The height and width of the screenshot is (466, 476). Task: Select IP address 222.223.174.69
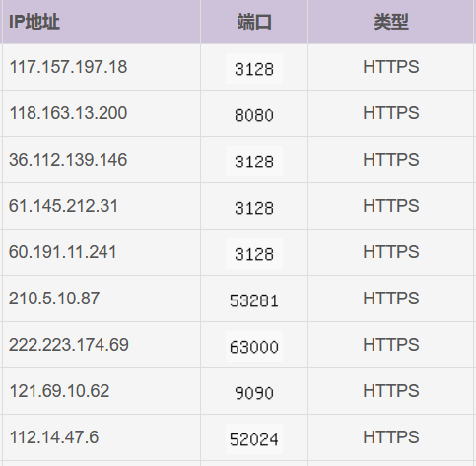click(x=69, y=345)
